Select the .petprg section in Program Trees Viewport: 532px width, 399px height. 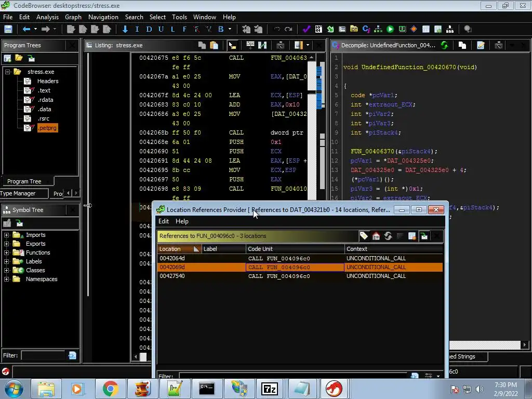(x=47, y=128)
